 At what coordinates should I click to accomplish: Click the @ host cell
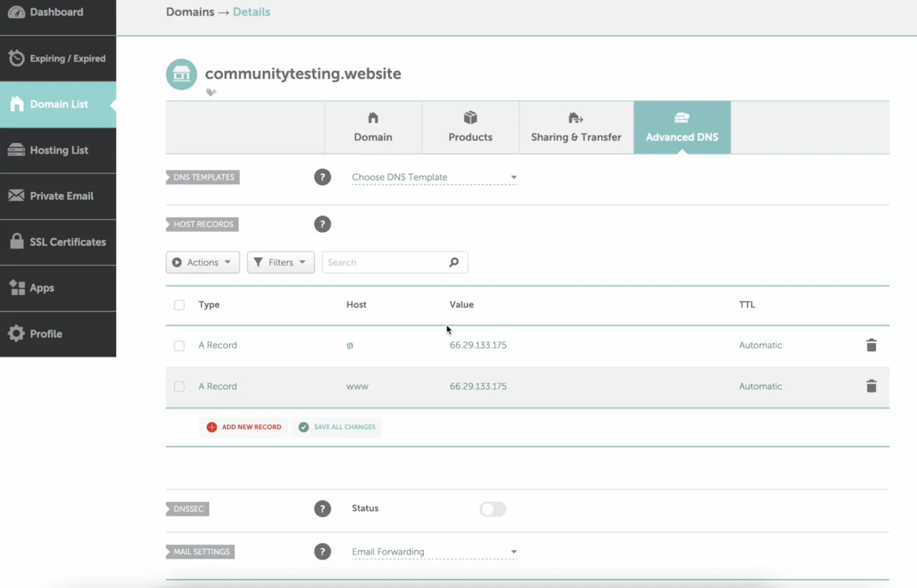350,345
